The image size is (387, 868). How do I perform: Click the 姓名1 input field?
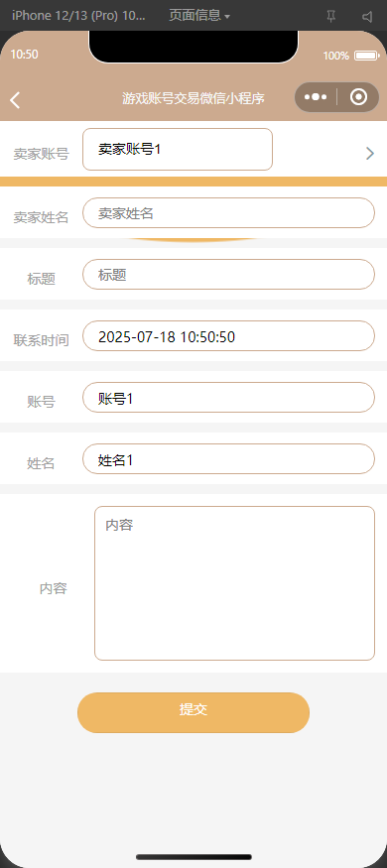coord(228,459)
